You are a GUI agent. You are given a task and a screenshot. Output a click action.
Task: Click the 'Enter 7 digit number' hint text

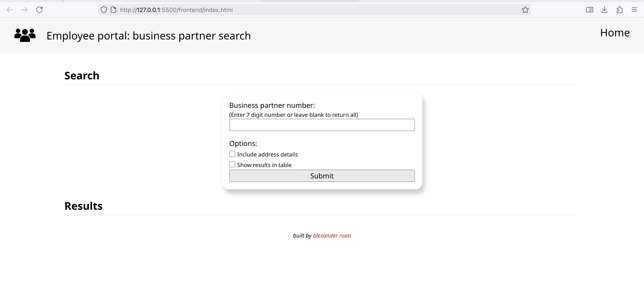tap(294, 115)
